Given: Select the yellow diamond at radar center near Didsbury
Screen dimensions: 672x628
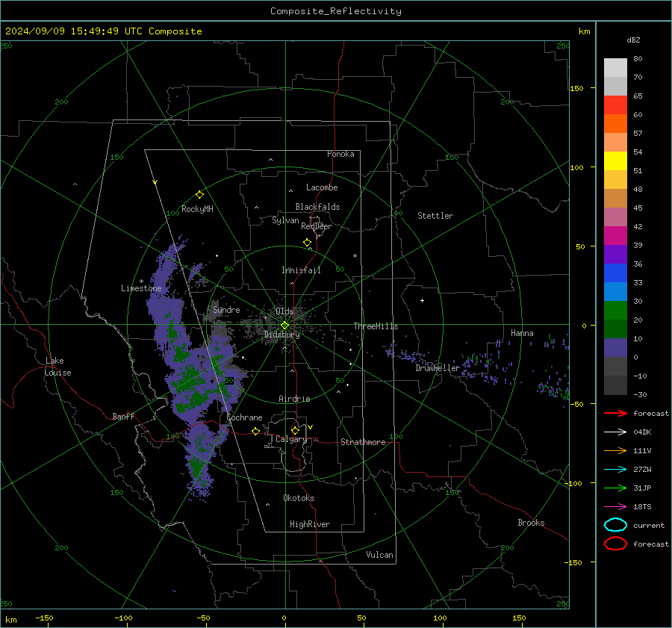Looking at the screenshot, I should [x=284, y=326].
